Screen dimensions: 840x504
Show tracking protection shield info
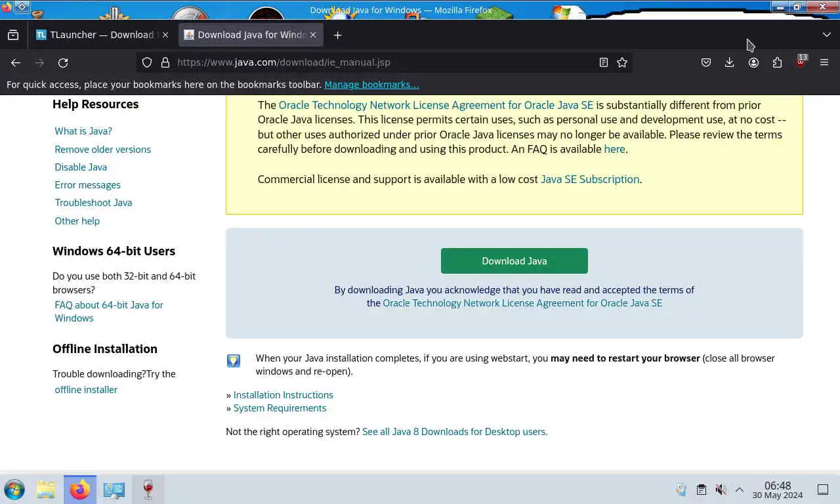[147, 62]
